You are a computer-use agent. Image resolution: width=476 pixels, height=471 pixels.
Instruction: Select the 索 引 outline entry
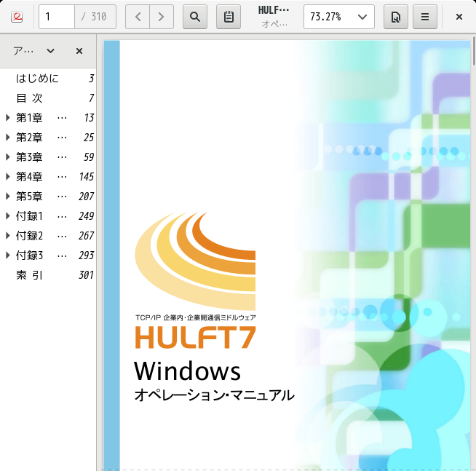pyautogui.click(x=48, y=275)
